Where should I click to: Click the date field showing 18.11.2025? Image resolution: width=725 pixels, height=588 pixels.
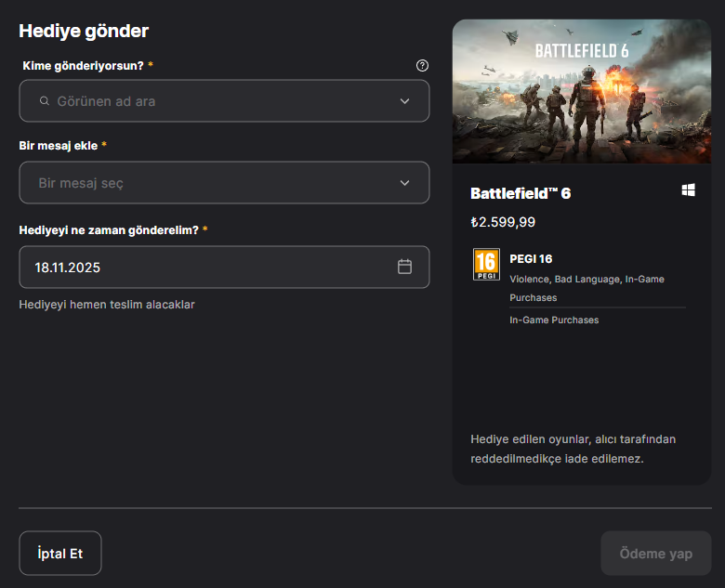coord(224,268)
